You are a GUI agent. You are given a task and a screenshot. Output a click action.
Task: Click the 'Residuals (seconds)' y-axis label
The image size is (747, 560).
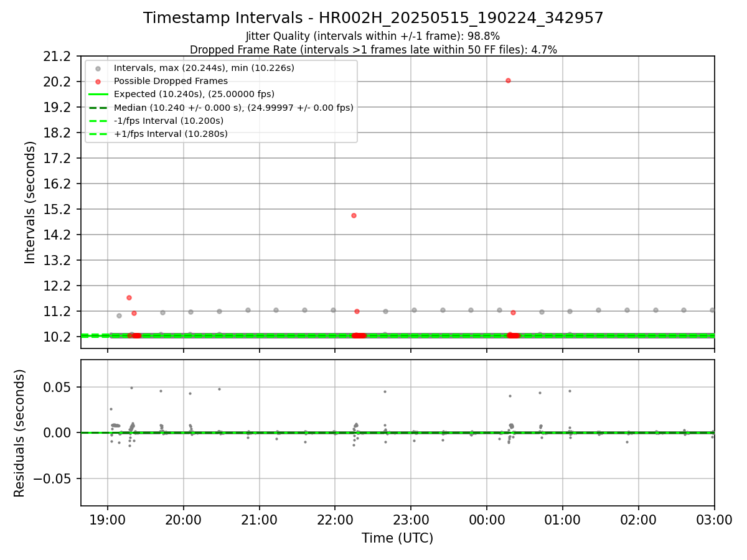[20, 433]
